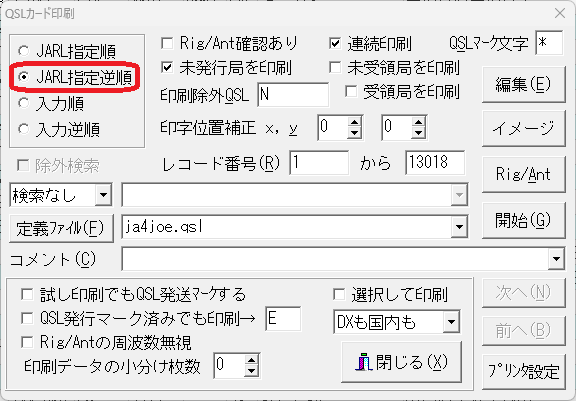Increase the x position correction spinner
576x401 pixels.
pyautogui.click(x=354, y=122)
